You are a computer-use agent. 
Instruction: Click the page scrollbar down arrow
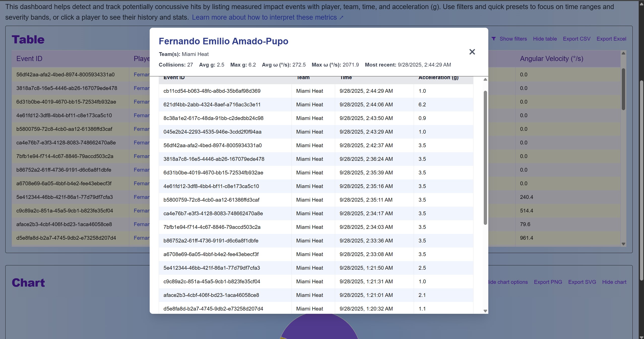[x=641, y=337]
